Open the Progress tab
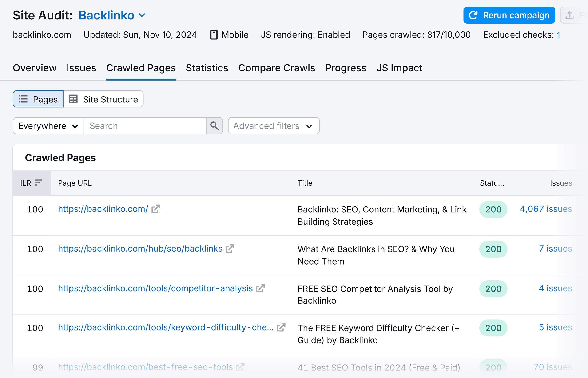The image size is (588, 378). point(346,68)
